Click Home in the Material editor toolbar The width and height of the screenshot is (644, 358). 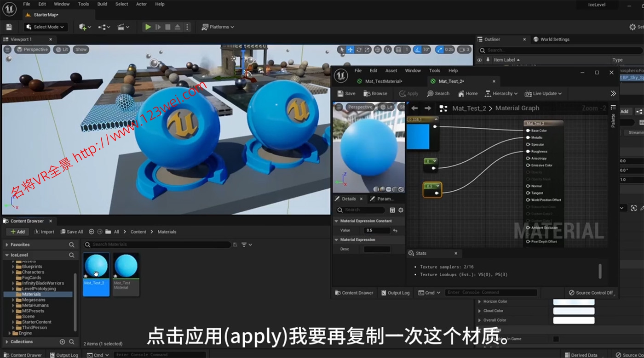pyautogui.click(x=467, y=93)
